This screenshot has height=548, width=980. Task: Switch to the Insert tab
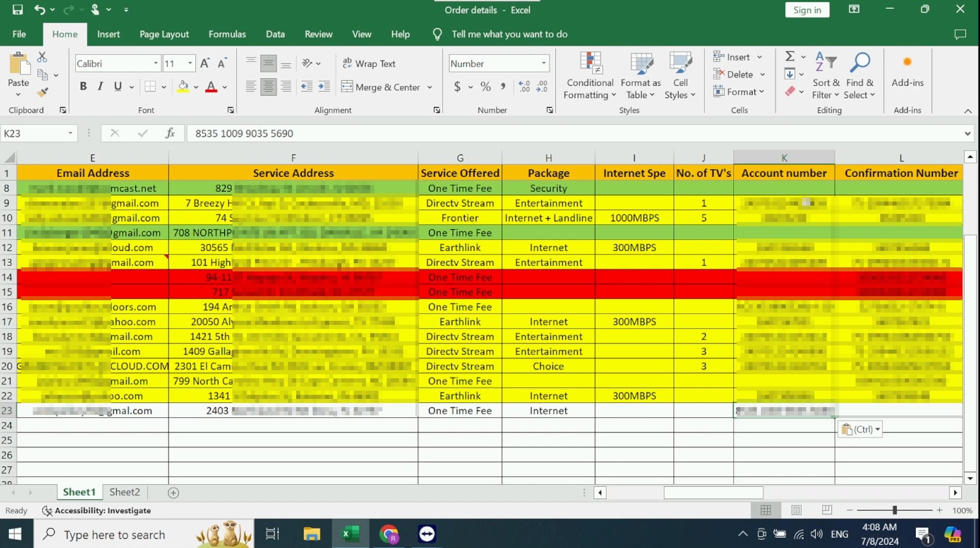108,34
